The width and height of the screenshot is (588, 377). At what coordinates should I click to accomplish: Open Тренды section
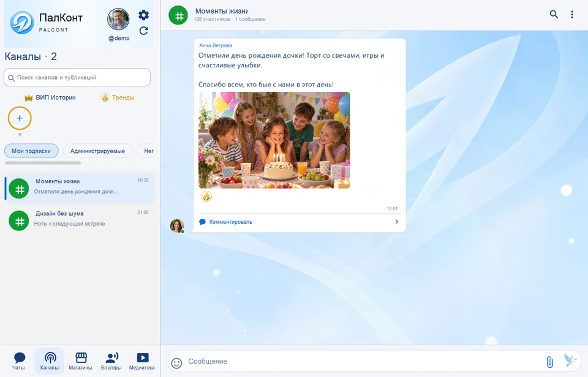point(118,97)
